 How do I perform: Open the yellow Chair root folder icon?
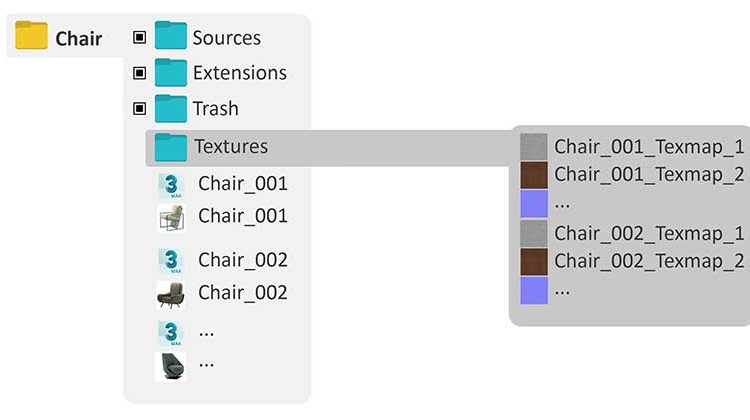coord(32,38)
